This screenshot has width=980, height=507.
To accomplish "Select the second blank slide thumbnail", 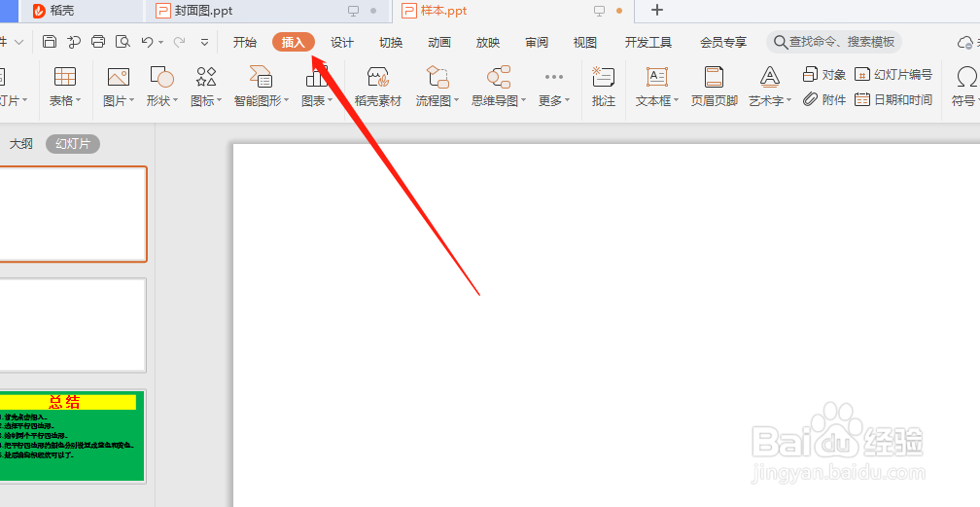I will pos(73,325).
